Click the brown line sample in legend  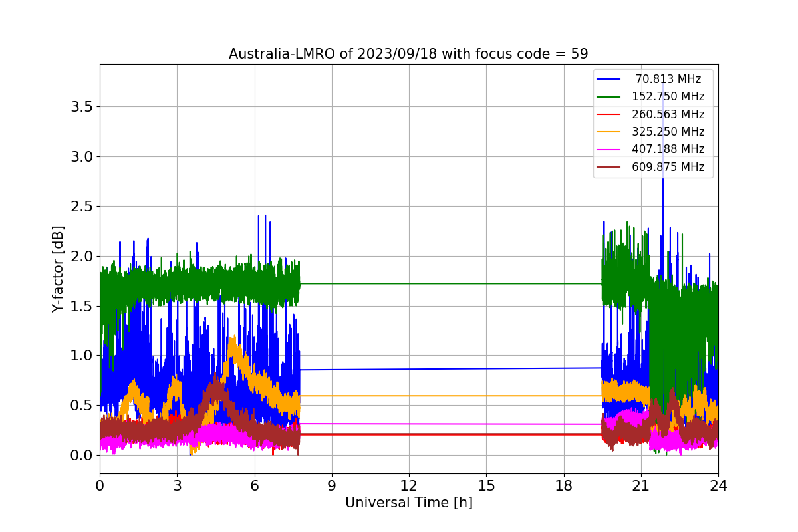(610, 168)
